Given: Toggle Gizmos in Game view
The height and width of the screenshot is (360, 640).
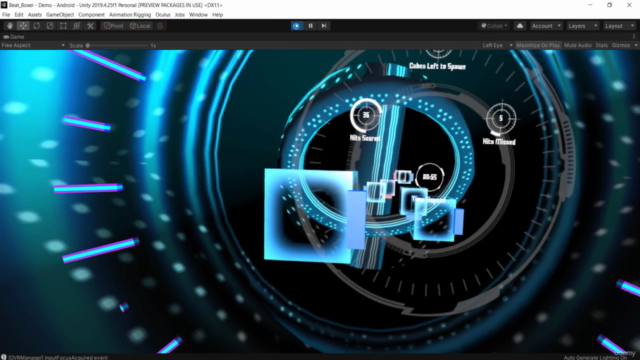Looking at the screenshot, I should (621, 45).
